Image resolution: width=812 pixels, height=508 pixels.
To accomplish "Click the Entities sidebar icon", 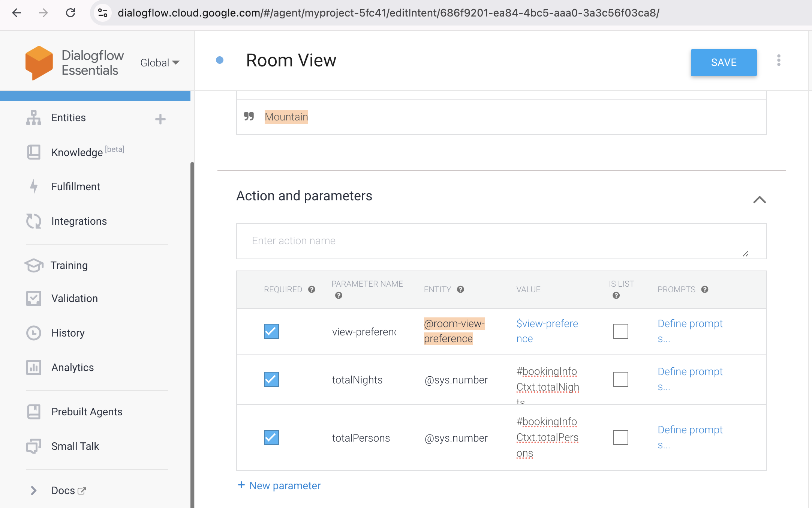I will point(34,117).
